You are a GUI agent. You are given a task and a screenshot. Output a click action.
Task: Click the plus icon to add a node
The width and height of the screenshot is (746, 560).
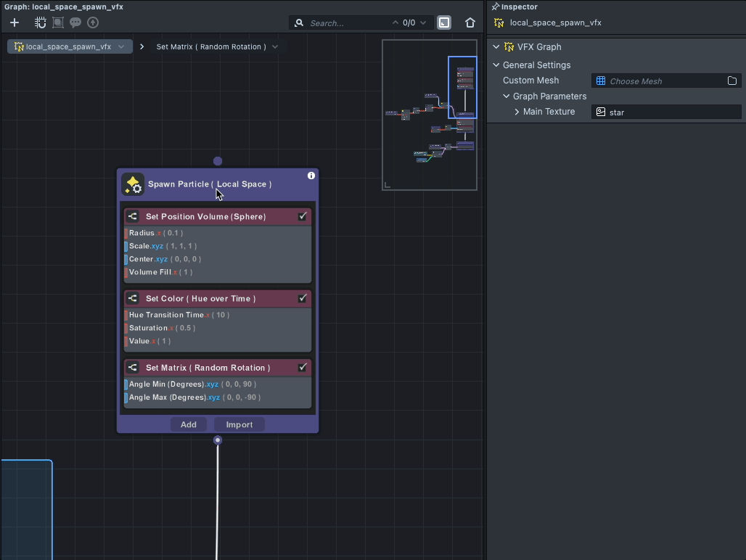(15, 22)
